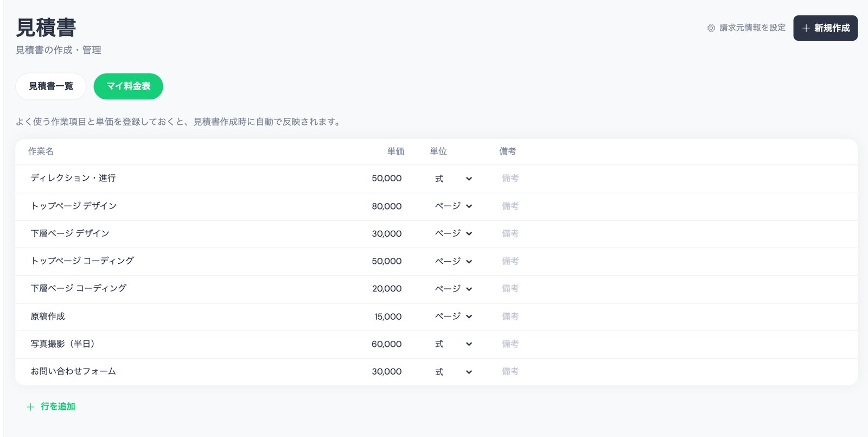Select the マイ料金表 tab
Image resolution: width=868 pixels, height=437 pixels.
[x=129, y=86]
